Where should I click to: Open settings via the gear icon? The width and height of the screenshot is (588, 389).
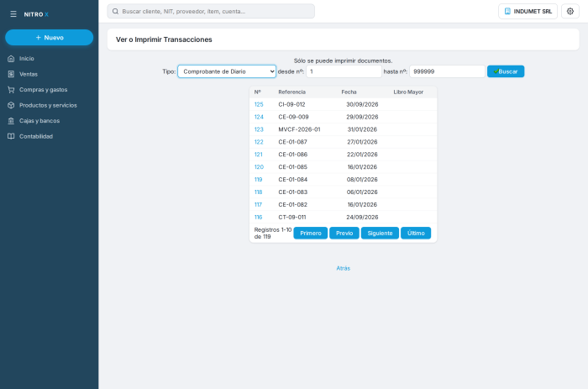[570, 11]
